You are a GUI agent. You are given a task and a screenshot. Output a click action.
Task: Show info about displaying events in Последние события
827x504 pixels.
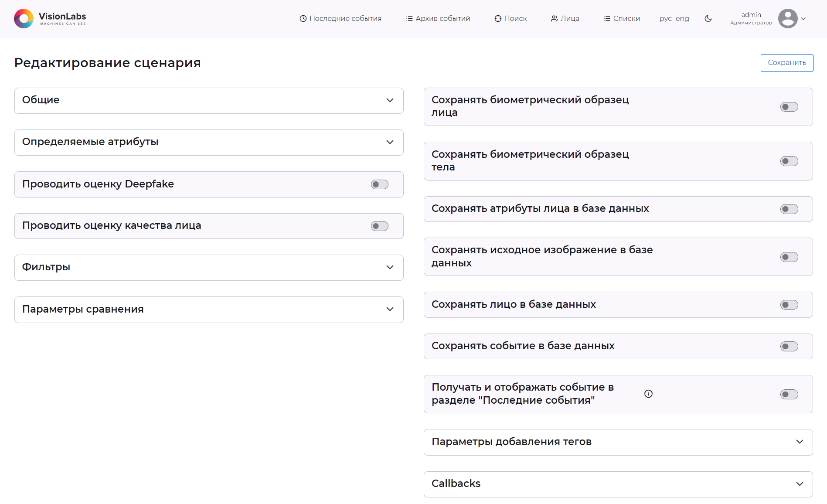[648, 394]
